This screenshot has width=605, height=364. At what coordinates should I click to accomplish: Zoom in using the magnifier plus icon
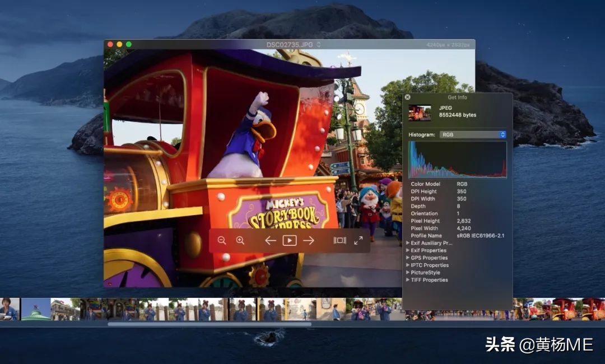click(x=240, y=241)
